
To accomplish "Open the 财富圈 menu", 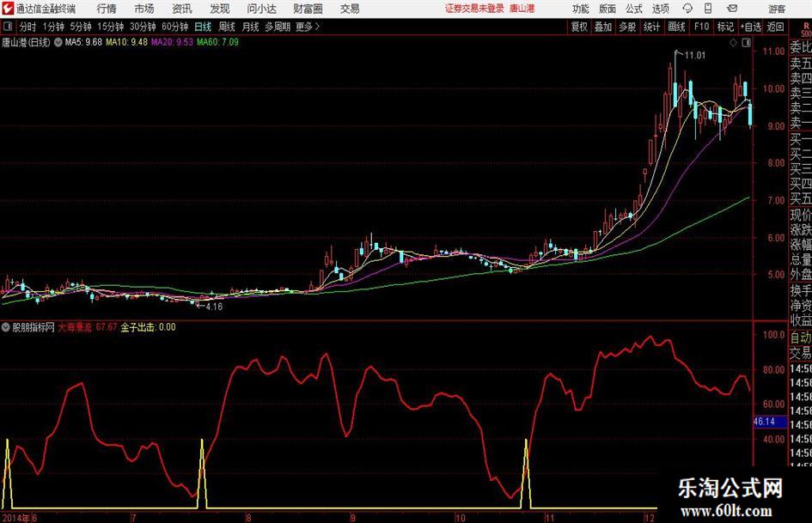I will 308,9.
